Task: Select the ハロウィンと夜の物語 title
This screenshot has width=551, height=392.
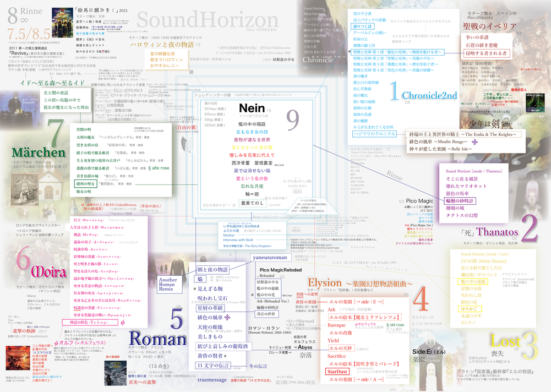Action: click(162, 44)
